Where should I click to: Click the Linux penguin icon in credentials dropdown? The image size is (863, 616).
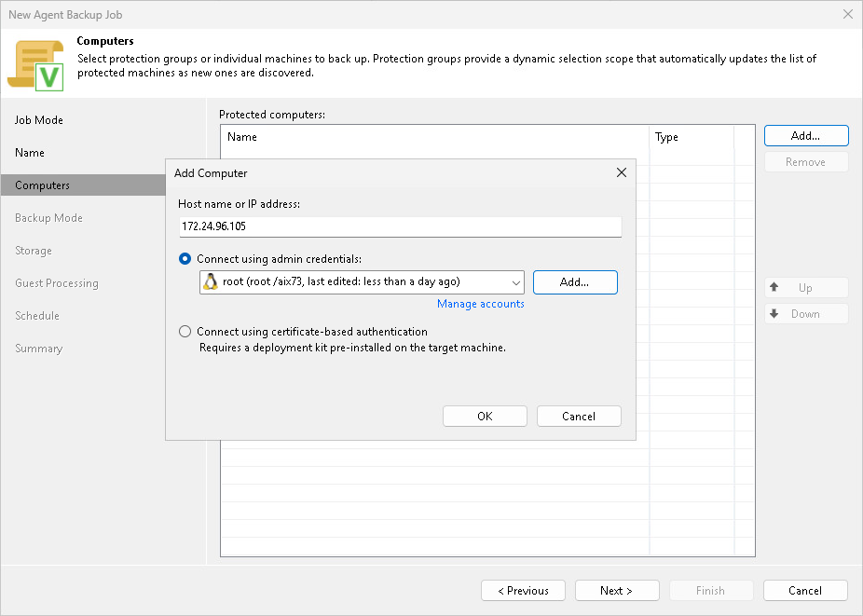pos(211,281)
